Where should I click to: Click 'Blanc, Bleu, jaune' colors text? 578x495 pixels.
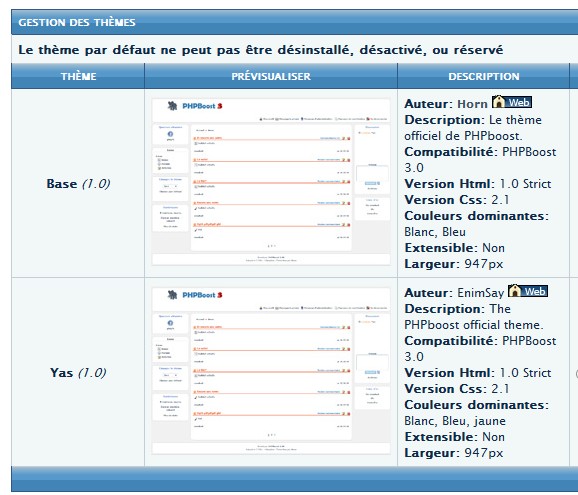pyautogui.click(x=455, y=421)
